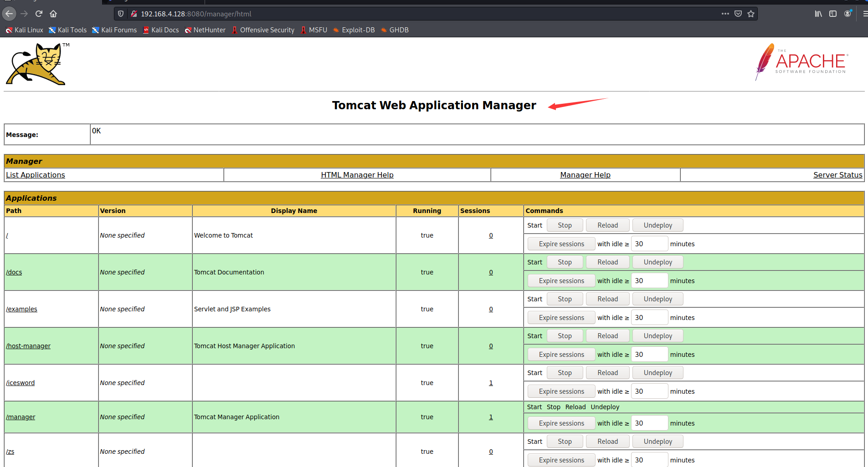Click the idle minutes field for /manager

coord(649,423)
